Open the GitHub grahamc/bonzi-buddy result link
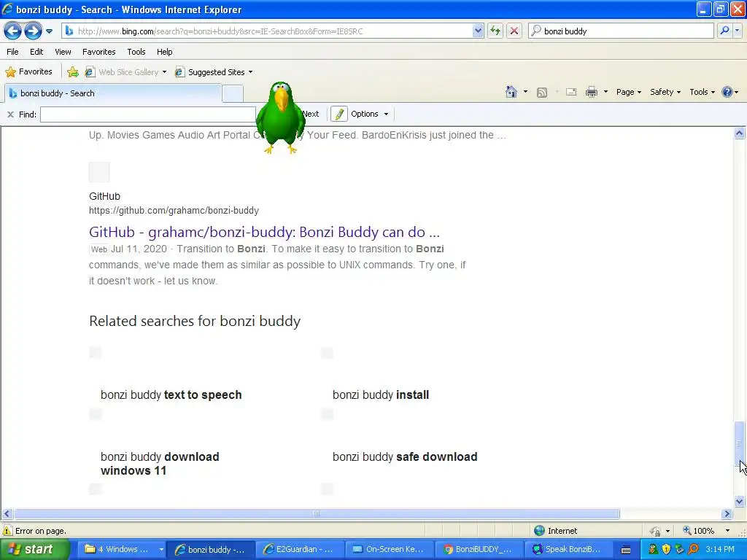 coord(264,232)
